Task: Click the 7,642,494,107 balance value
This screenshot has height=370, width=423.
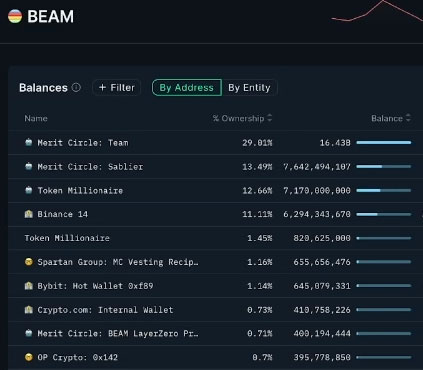Action: (317, 167)
